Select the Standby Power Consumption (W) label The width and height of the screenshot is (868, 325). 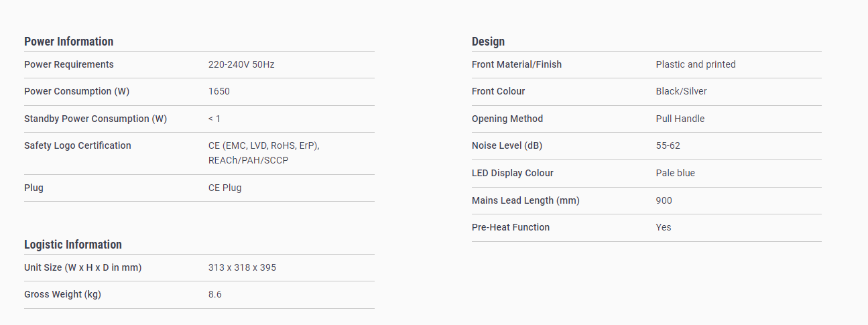pos(96,119)
